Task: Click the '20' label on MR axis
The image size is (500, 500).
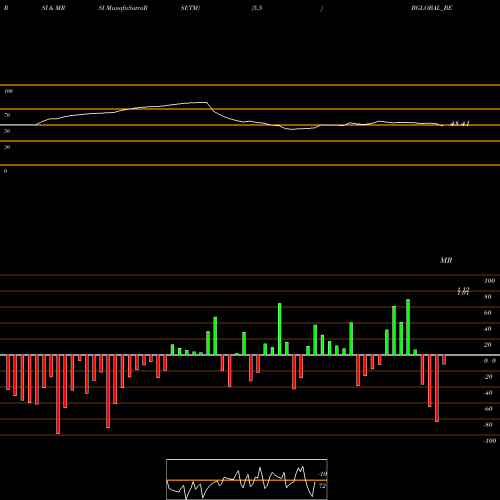Action: point(488,345)
